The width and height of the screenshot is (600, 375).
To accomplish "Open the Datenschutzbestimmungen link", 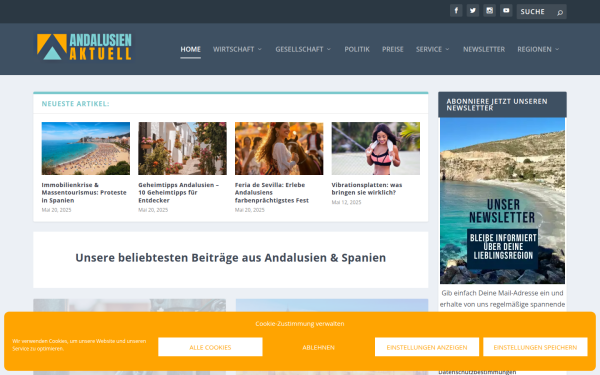I will click(x=477, y=372).
